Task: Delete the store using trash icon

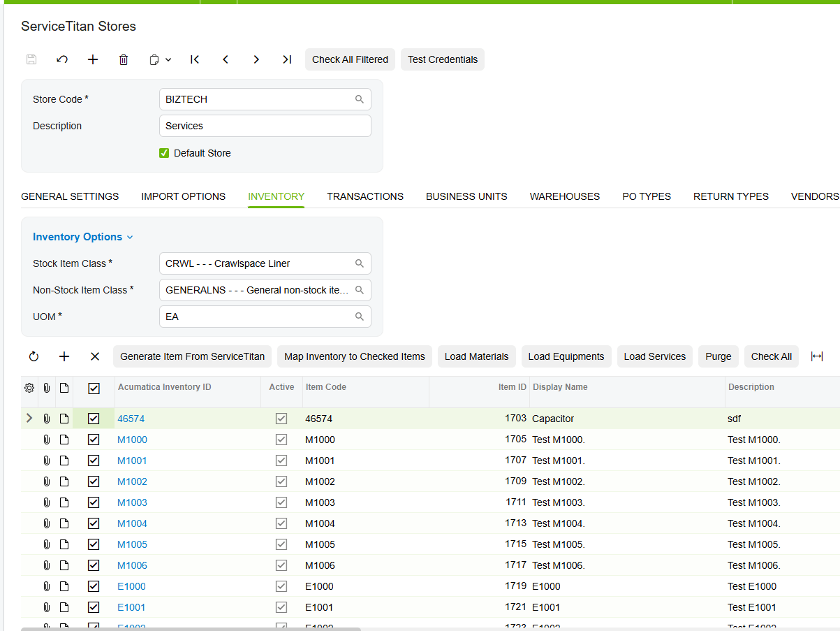Action: [124, 59]
